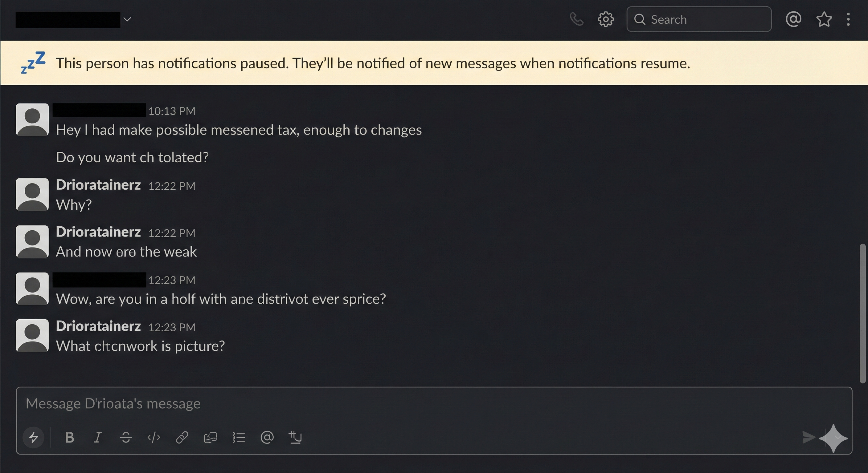This screenshot has width=868, height=473.
Task: Focus the "Message D'rioata's message" input box
Action: (404, 404)
